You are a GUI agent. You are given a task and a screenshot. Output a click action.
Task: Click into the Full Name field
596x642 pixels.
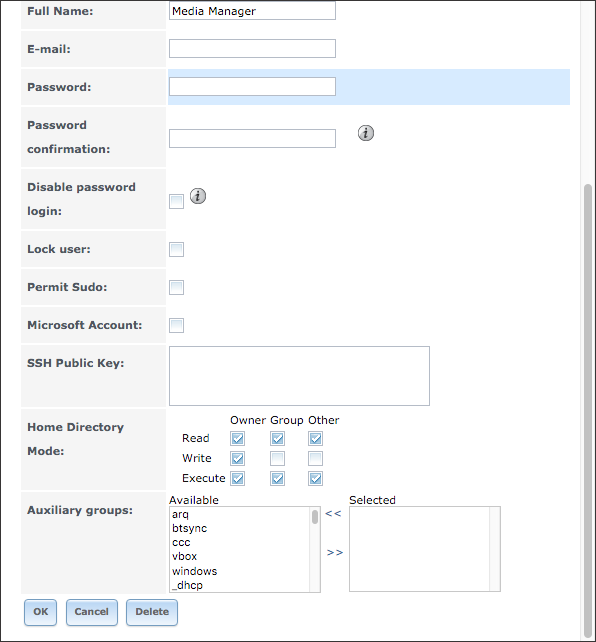click(x=252, y=11)
